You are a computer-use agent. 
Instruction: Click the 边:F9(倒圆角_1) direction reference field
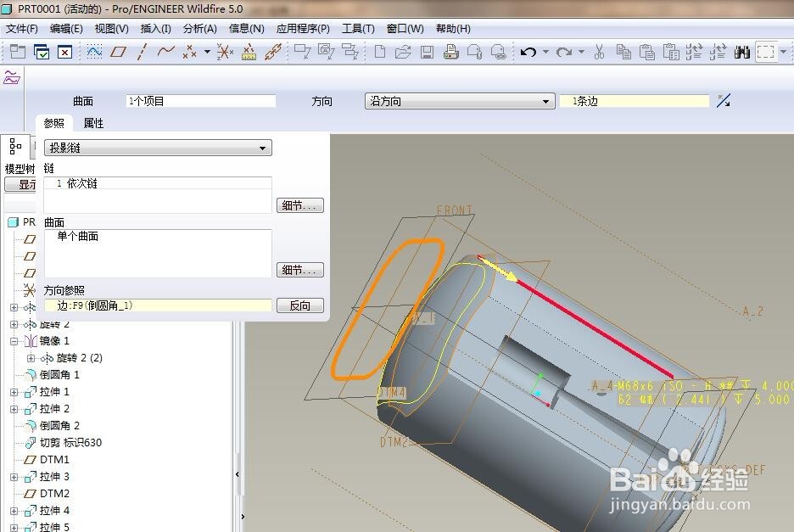(158, 305)
